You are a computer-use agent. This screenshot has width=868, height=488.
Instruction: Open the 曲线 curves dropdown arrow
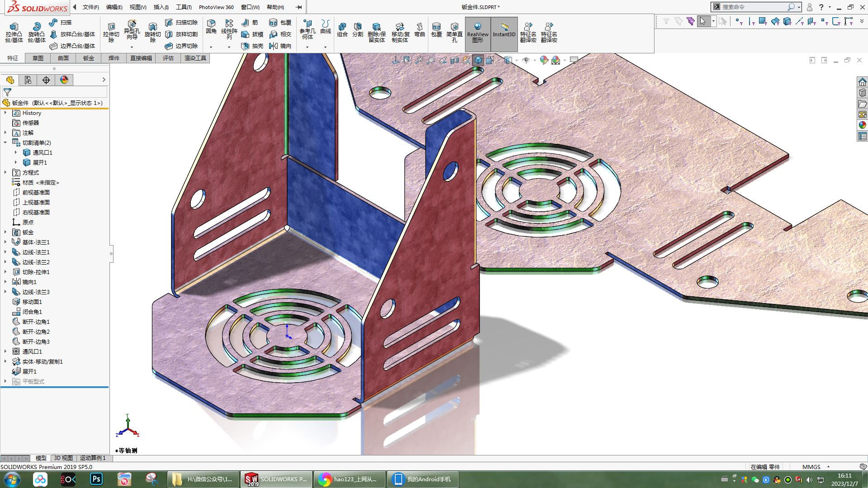(x=325, y=47)
